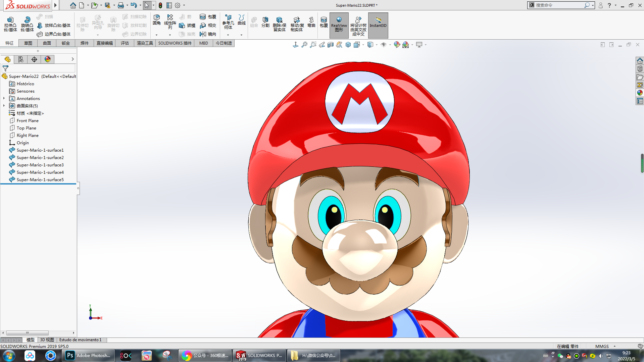This screenshot has height=362, width=644.
Task: Select the Extruded Boss/Base tool (拉伸凸台/基体)
Action: pyautogui.click(x=10, y=24)
